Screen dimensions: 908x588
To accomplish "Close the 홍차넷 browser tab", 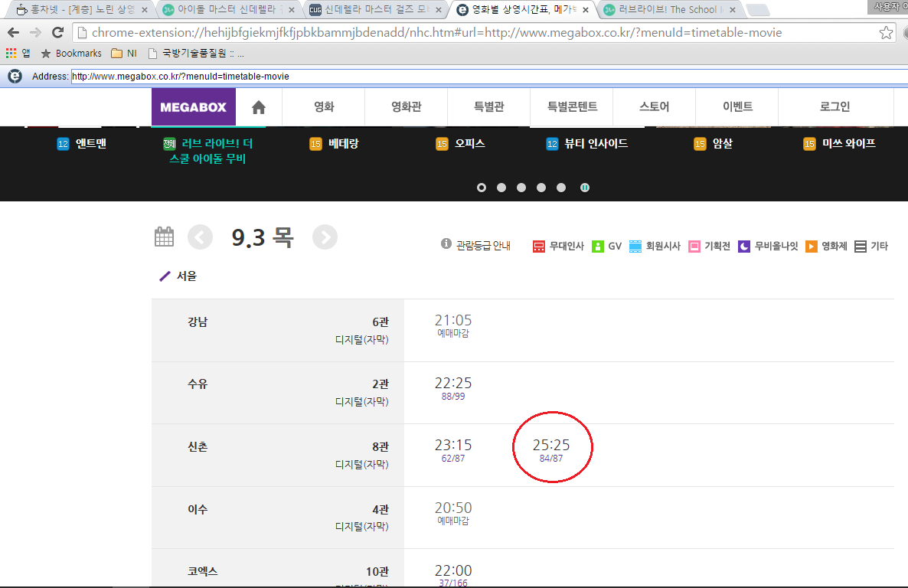I will pos(145,10).
